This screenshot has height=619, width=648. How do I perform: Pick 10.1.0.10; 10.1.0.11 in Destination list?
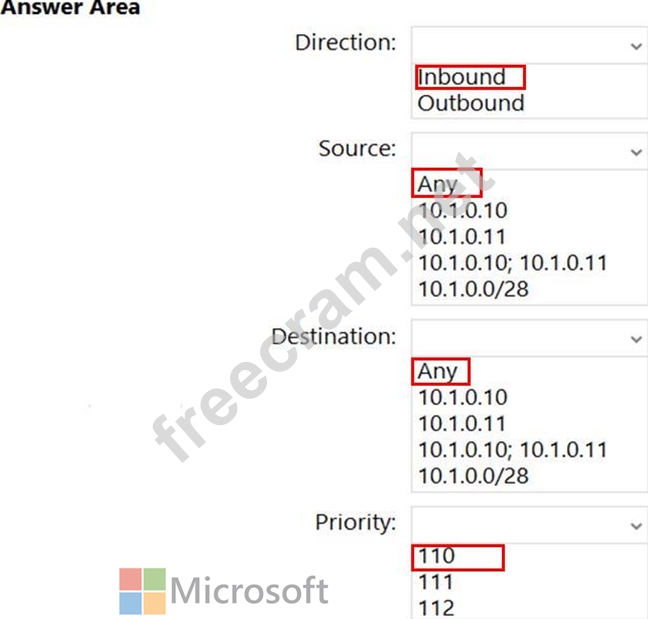tap(512, 450)
